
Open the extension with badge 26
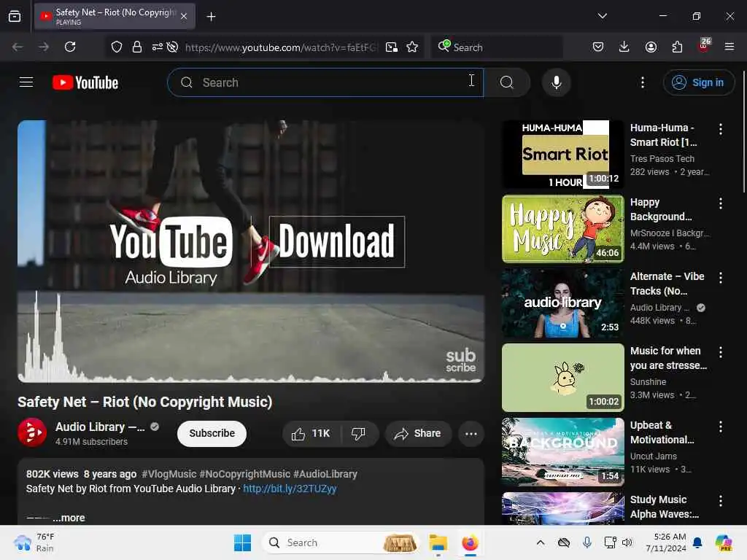(x=704, y=45)
